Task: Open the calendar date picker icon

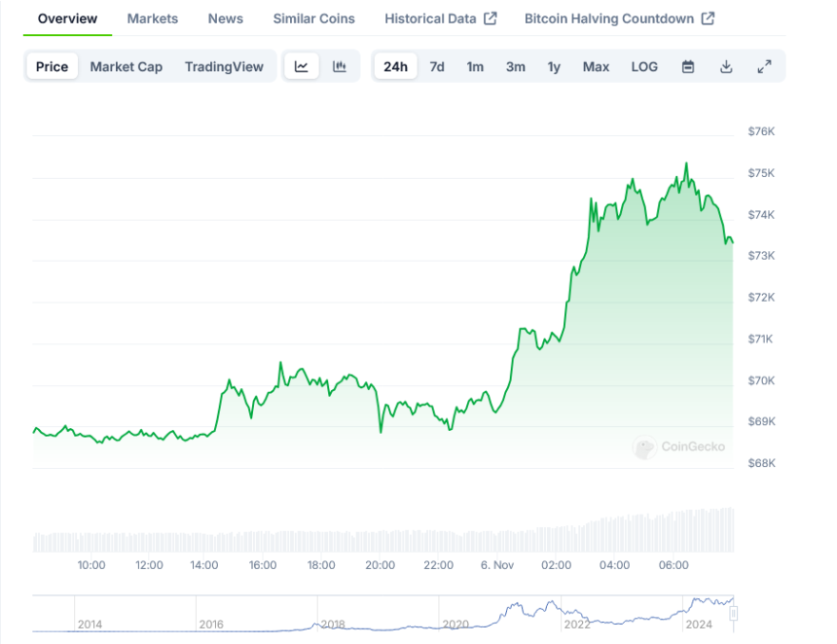Action: point(688,67)
